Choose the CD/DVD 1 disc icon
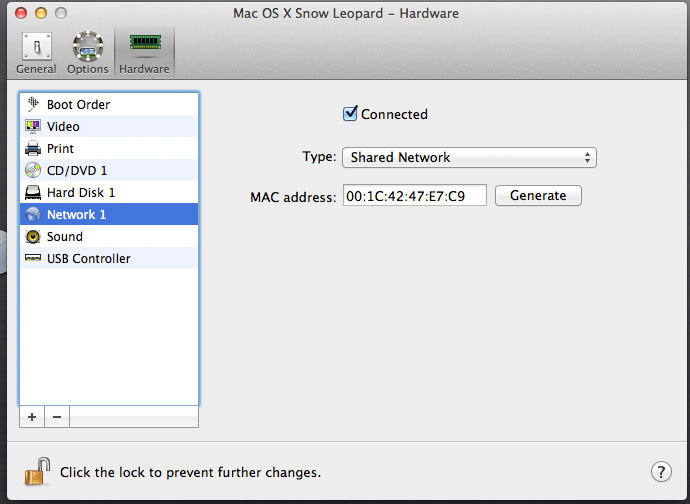 click(x=33, y=170)
